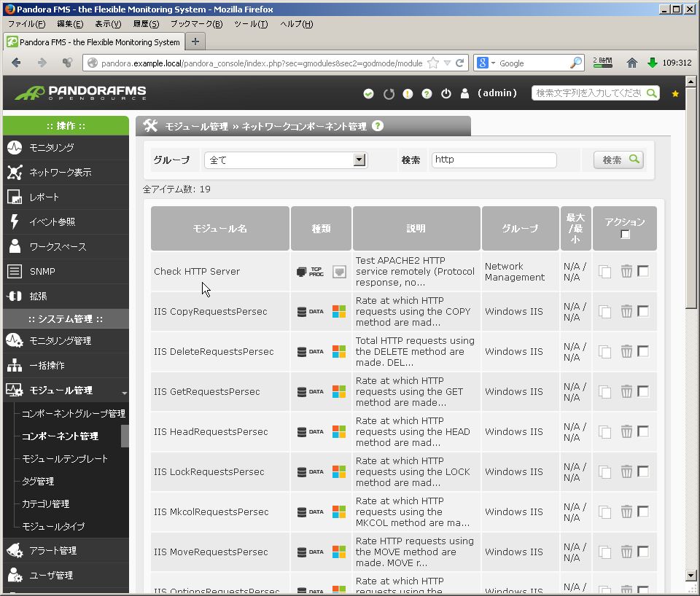Delete the IIS CopyRequestsPersec component
This screenshot has width=700, height=596.
coord(626,311)
